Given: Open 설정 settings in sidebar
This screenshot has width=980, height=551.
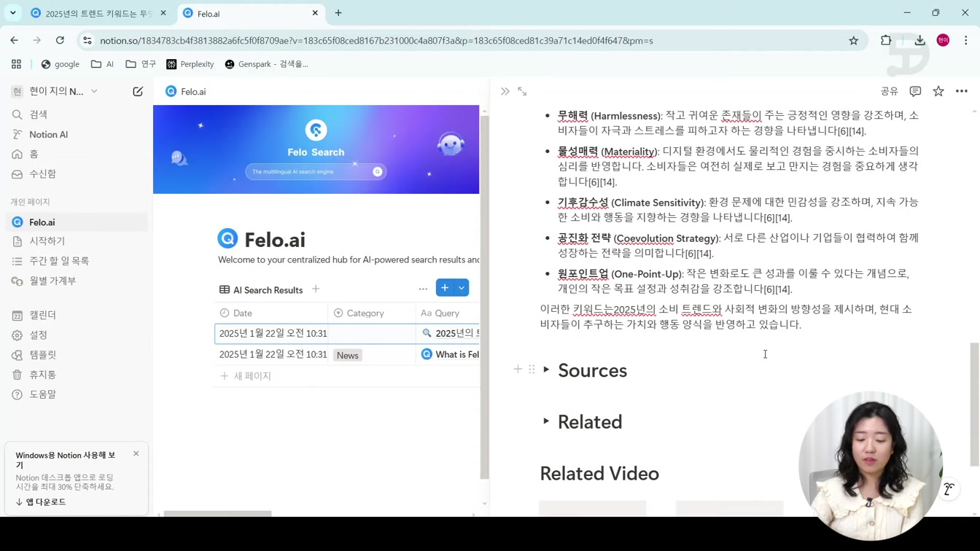Looking at the screenshot, I should (38, 335).
